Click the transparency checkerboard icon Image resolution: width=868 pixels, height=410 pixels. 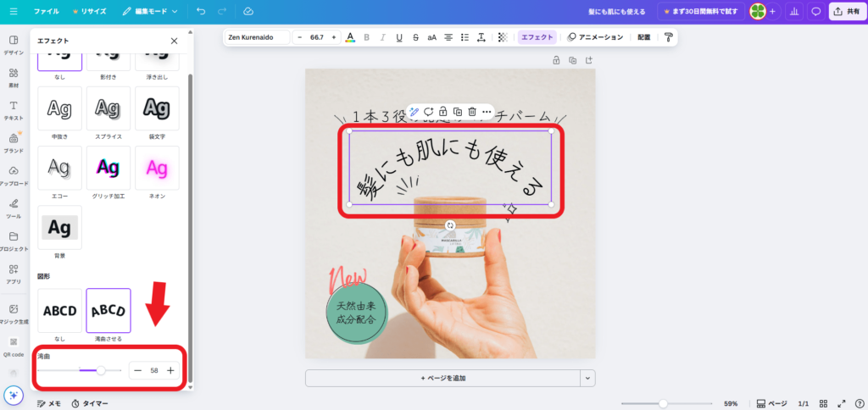tap(503, 37)
